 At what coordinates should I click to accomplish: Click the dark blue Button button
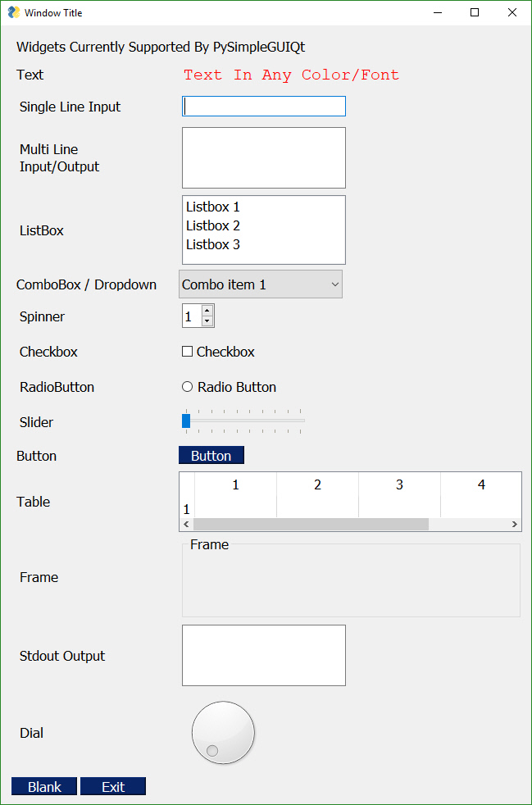pyautogui.click(x=211, y=456)
